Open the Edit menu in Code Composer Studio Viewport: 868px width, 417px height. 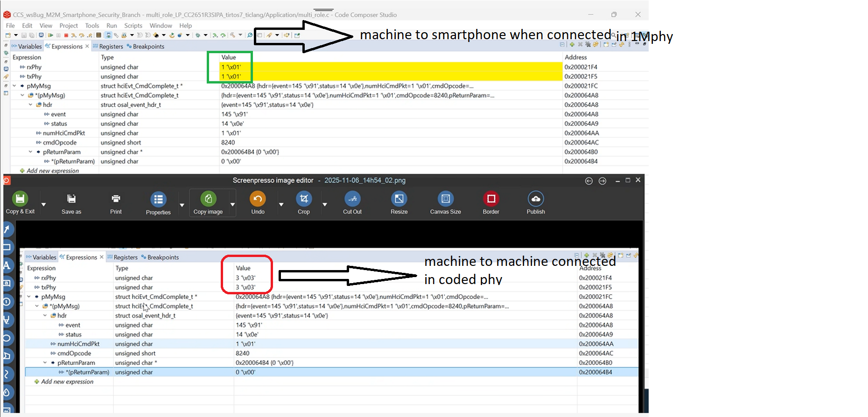tap(27, 26)
